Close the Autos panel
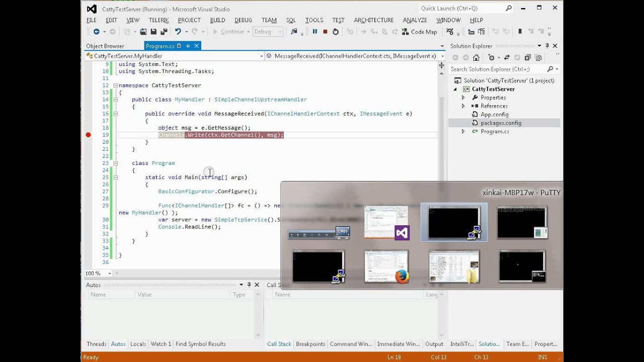Image resolution: width=644 pixels, height=362 pixels. pyautogui.click(x=257, y=285)
